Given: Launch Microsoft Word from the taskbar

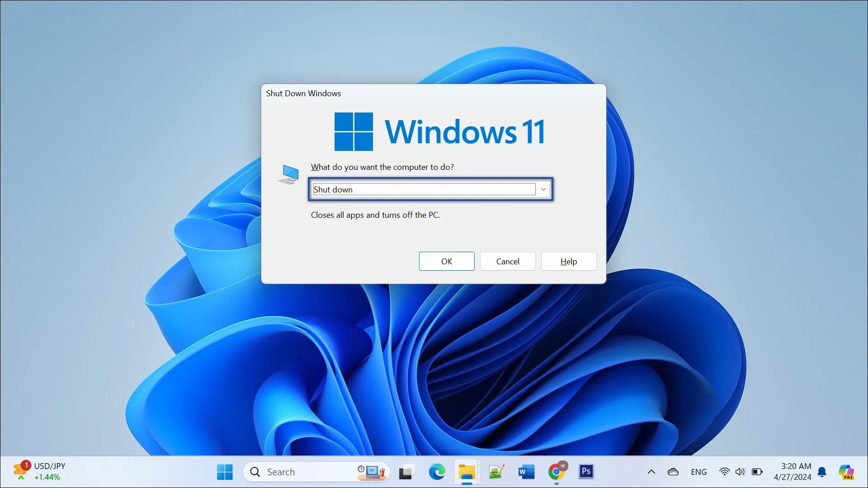Looking at the screenshot, I should [x=526, y=472].
